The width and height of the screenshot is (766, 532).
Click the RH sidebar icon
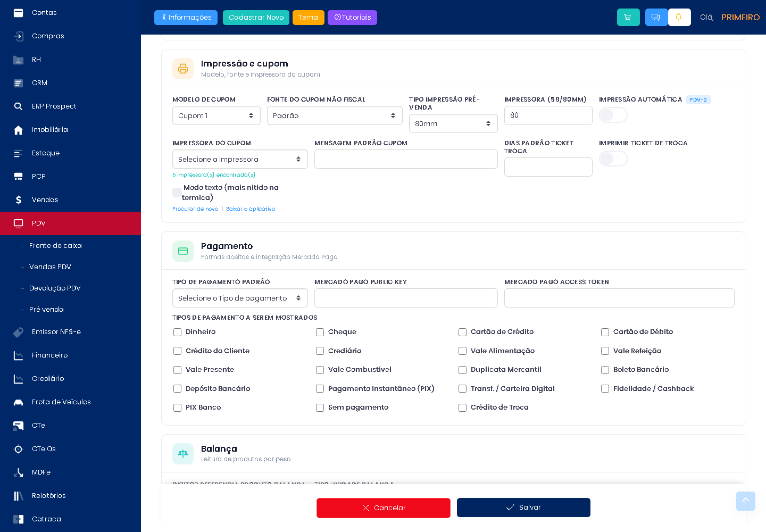(x=18, y=60)
